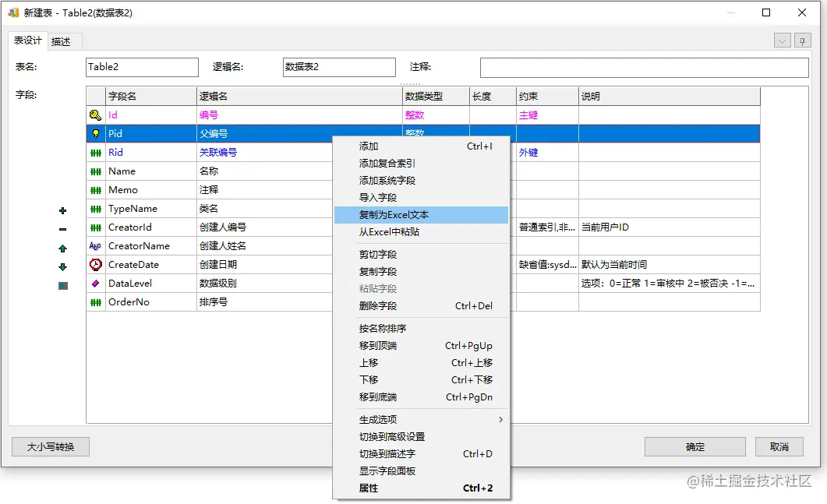Click the green down arrow move-down icon
This screenshot has width=827, height=504.
coord(63,266)
